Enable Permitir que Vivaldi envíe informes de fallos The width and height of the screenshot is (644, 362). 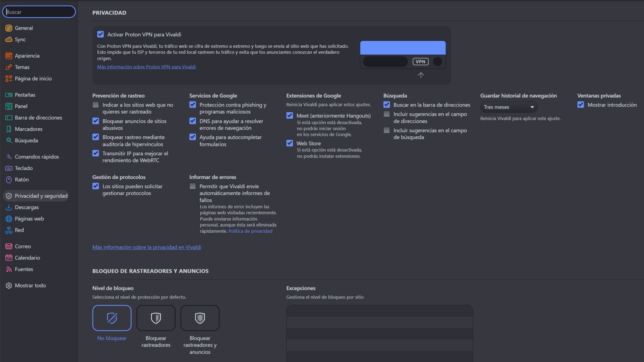click(193, 186)
